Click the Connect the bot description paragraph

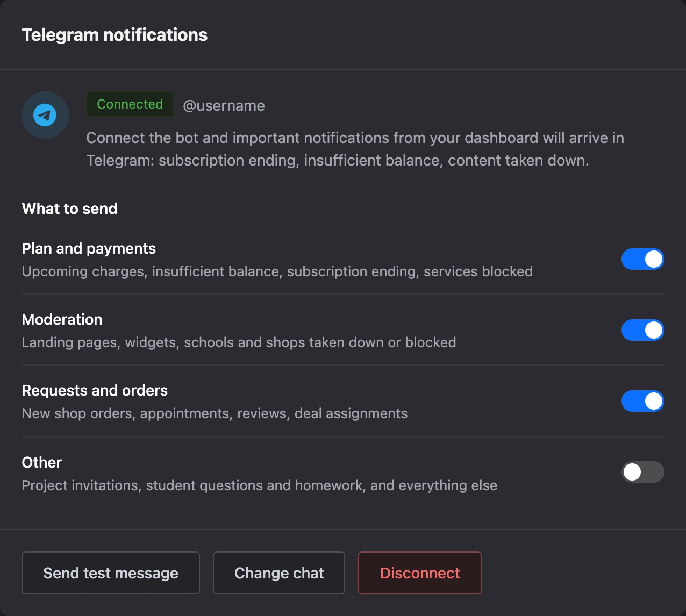pos(355,149)
